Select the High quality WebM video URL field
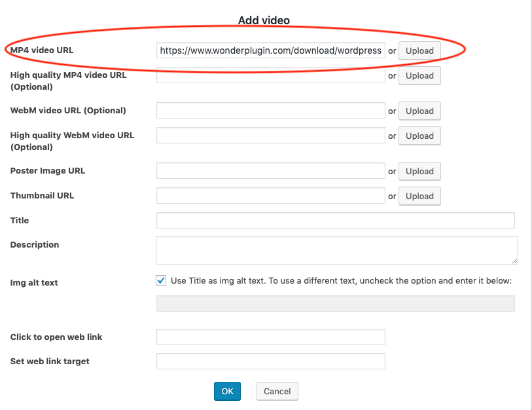532x410 pixels. 270,136
